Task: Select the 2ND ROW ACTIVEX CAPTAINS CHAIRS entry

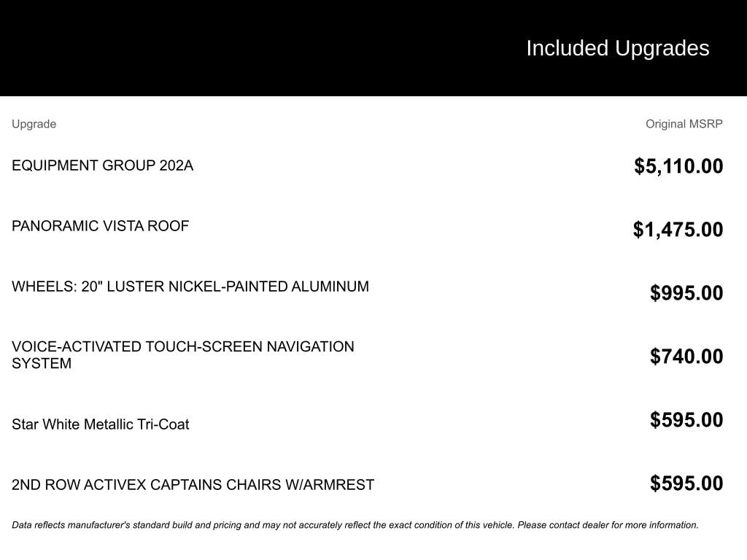Action: point(193,485)
